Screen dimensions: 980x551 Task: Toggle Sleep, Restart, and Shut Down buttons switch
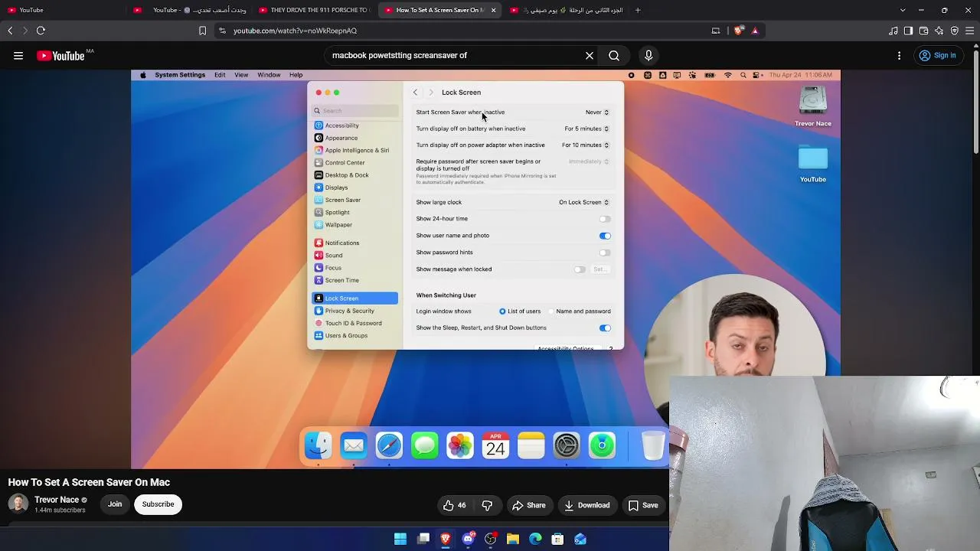coord(605,328)
